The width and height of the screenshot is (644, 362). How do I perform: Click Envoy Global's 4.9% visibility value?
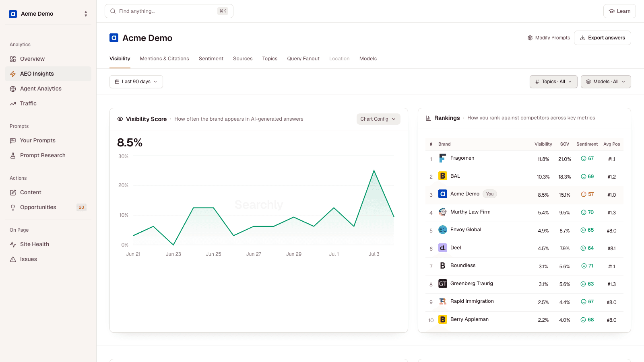click(x=543, y=231)
